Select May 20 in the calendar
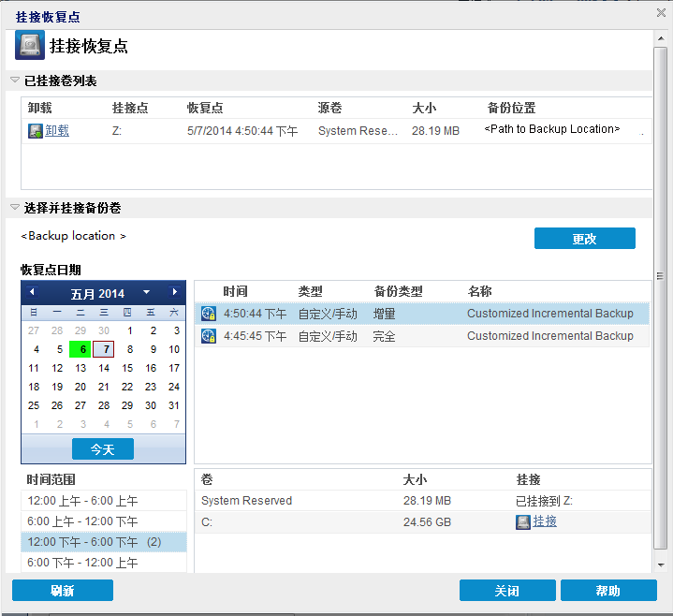673x616 pixels. tap(80, 387)
